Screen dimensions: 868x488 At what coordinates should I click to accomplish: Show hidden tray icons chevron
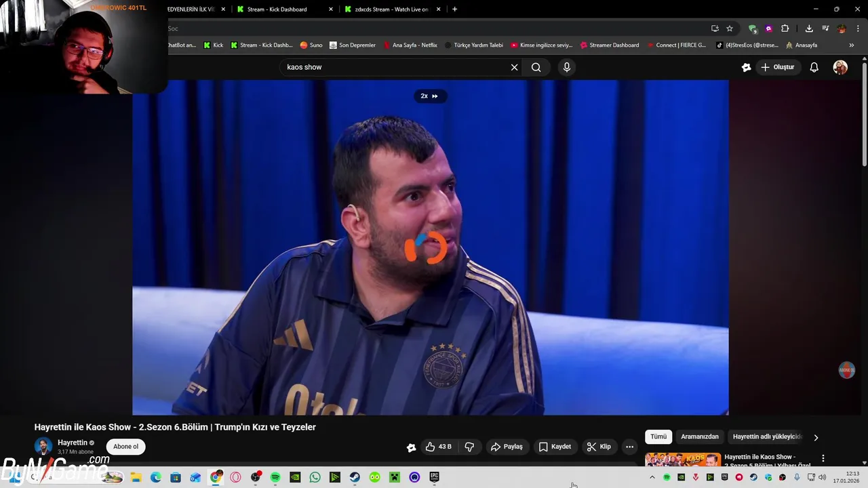point(652,477)
